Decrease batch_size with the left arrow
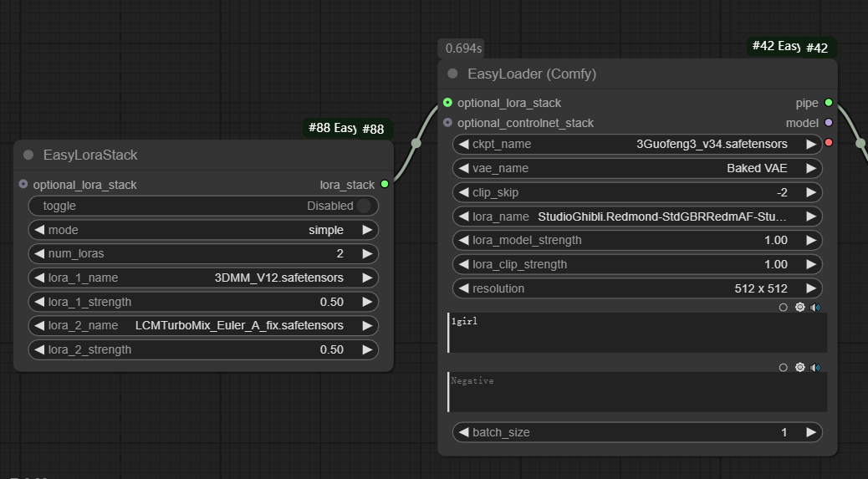Image resolution: width=868 pixels, height=479 pixels. tap(463, 432)
